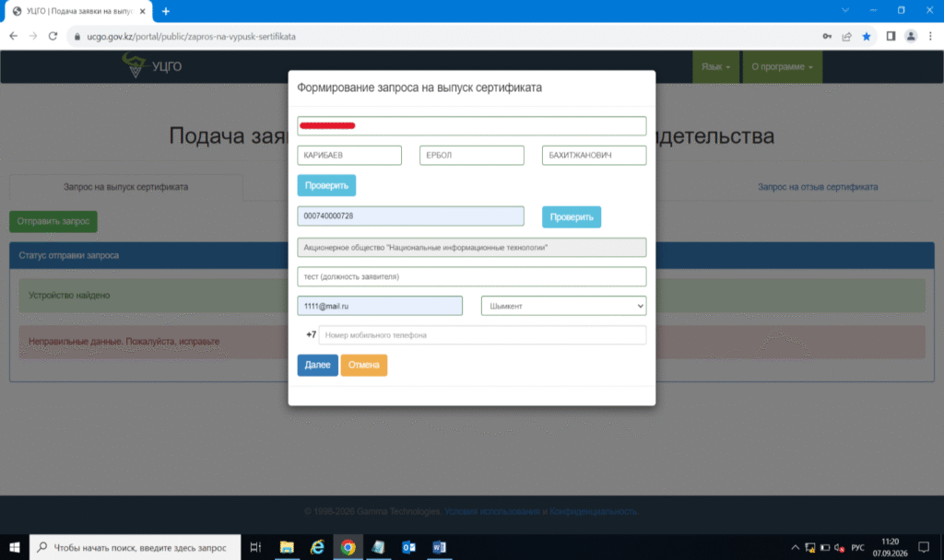Launch Word from the taskbar
The image size is (944, 560).
pyautogui.click(x=439, y=547)
